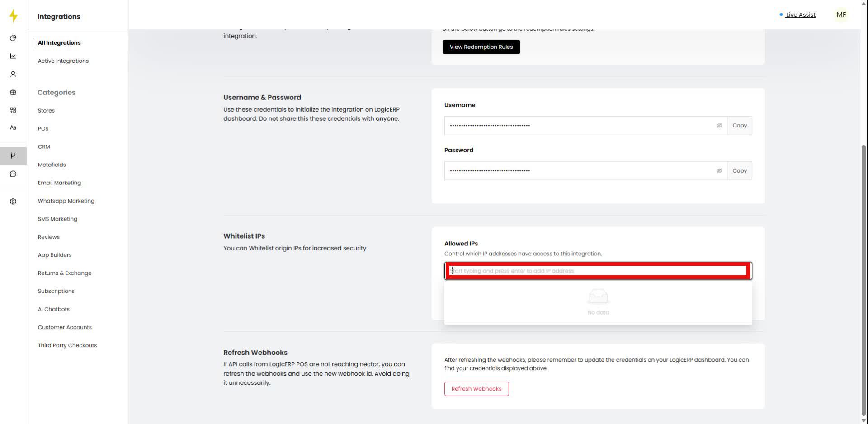Image resolution: width=868 pixels, height=424 pixels.
Task: Click the integrations branch icon
Action: point(13,155)
